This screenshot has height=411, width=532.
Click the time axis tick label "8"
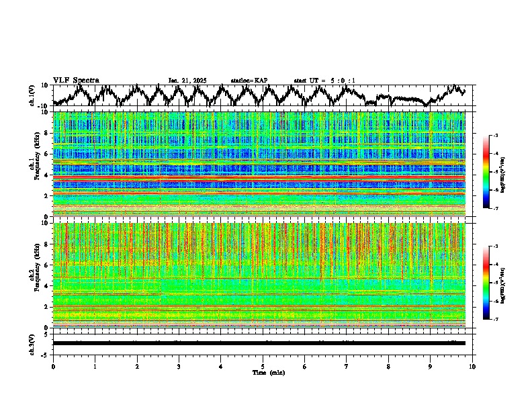pyautogui.click(x=388, y=367)
